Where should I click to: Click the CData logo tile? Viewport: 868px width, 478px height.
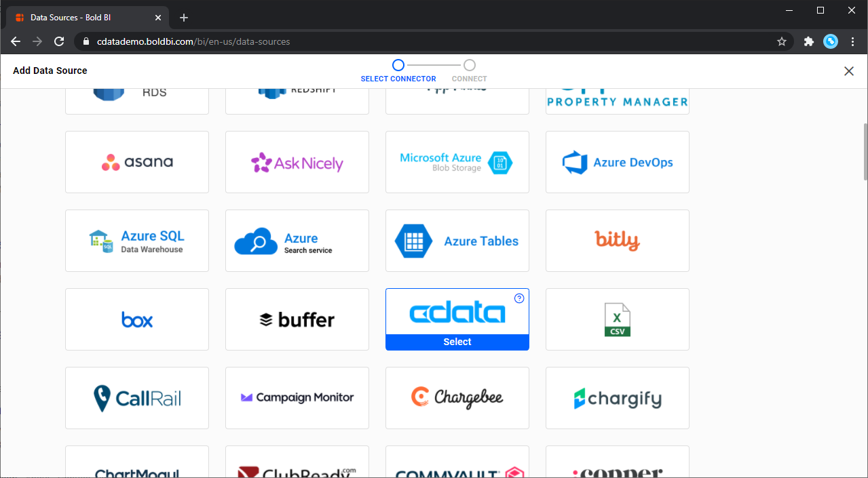pyautogui.click(x=457, y=313)
